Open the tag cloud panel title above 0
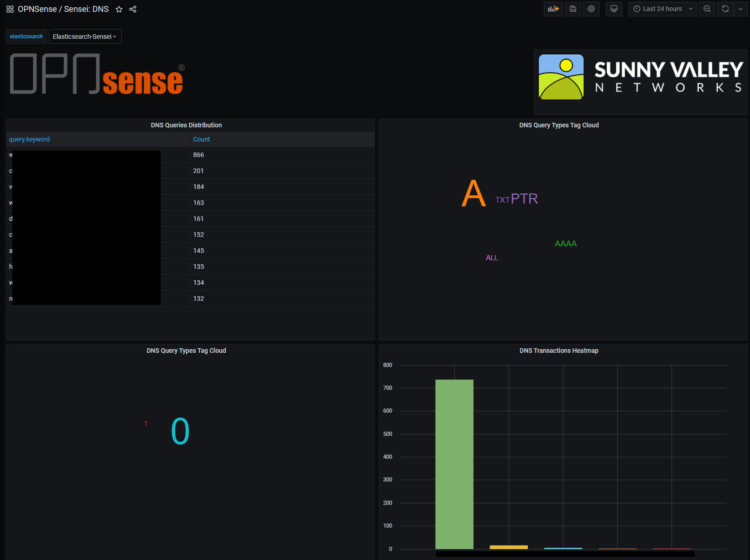 186,351
